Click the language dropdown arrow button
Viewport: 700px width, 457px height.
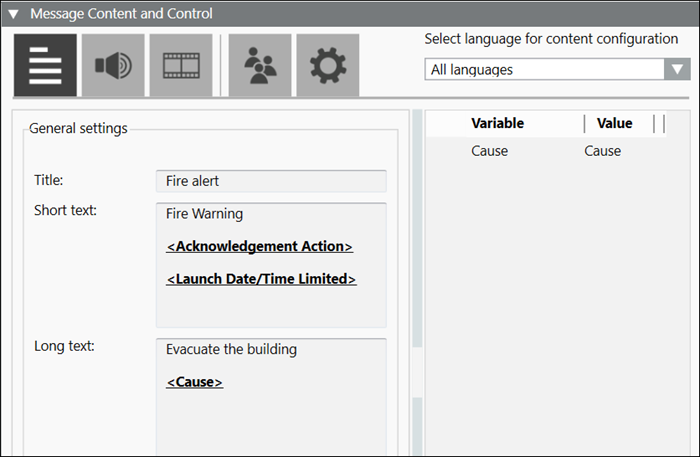coord(678,70)
